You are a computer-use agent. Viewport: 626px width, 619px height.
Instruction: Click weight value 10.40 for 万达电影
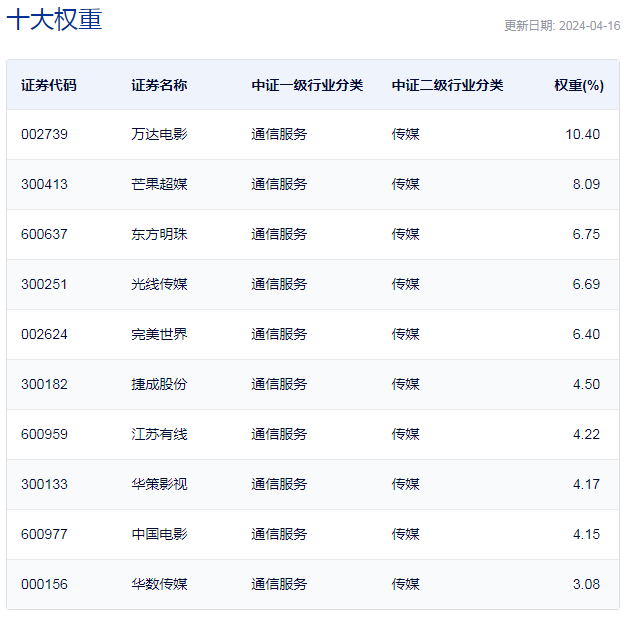582,134
